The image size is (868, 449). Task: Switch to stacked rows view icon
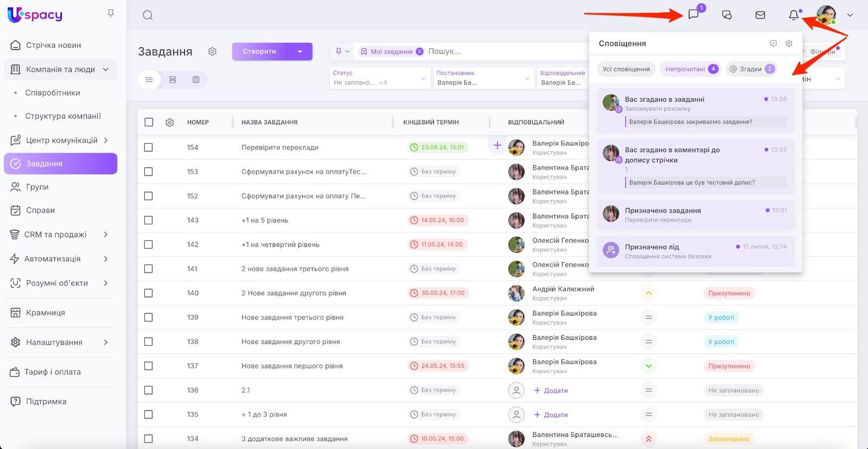click(173, 80)
